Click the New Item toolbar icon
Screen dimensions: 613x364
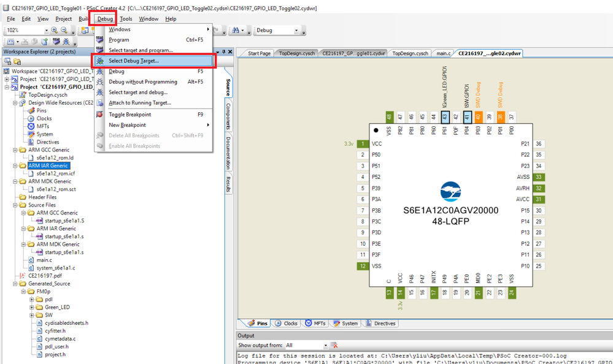tap(10, 41)
